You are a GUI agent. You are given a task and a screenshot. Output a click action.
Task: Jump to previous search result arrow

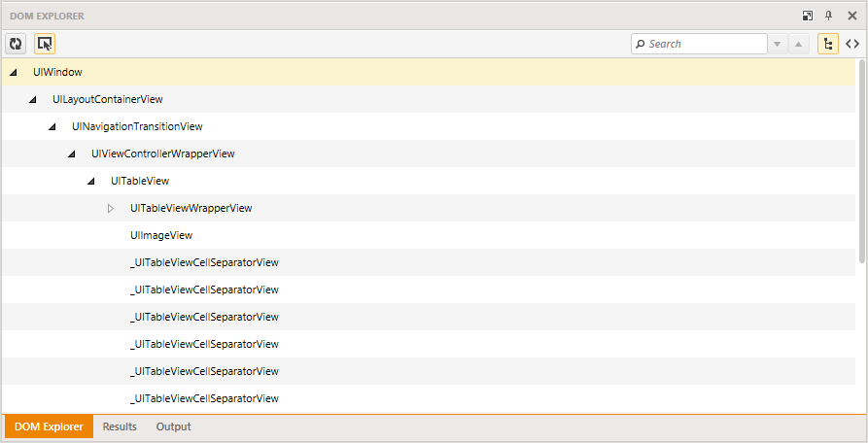point(798,44)
